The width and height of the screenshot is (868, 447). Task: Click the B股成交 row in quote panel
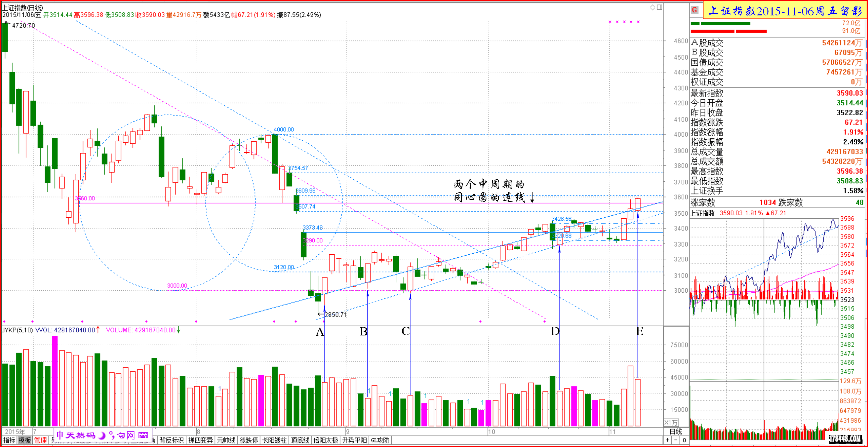[777, 52]
